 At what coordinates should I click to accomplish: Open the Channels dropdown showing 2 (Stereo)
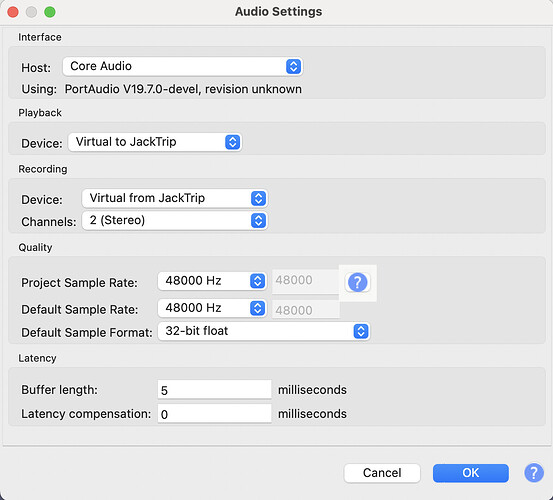coord(175,220)
